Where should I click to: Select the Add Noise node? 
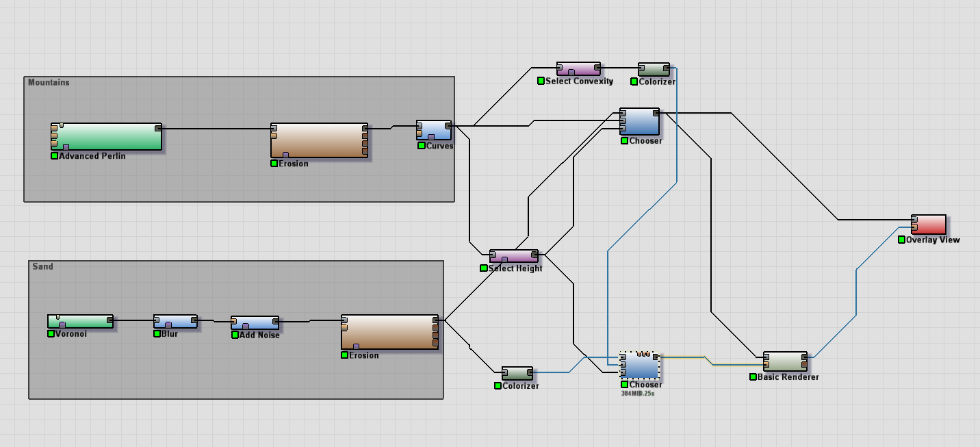coord(255,323)
